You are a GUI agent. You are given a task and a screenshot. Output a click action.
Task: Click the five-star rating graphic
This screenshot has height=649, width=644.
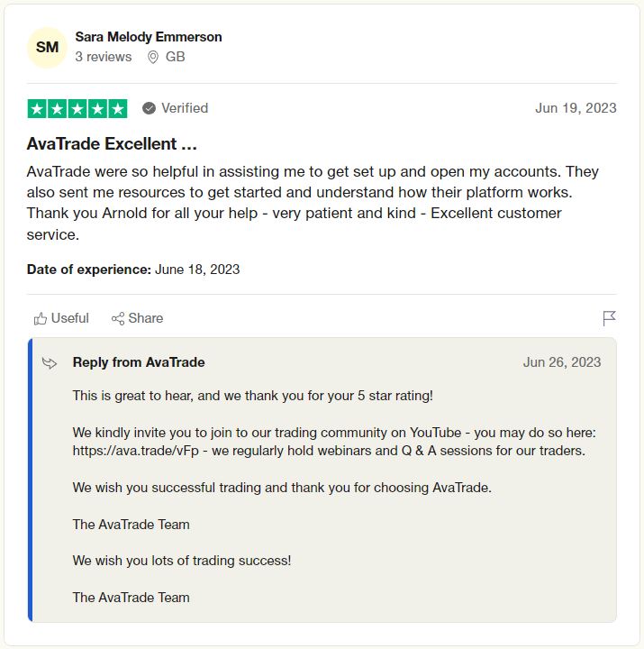click(x=77, y=108)
